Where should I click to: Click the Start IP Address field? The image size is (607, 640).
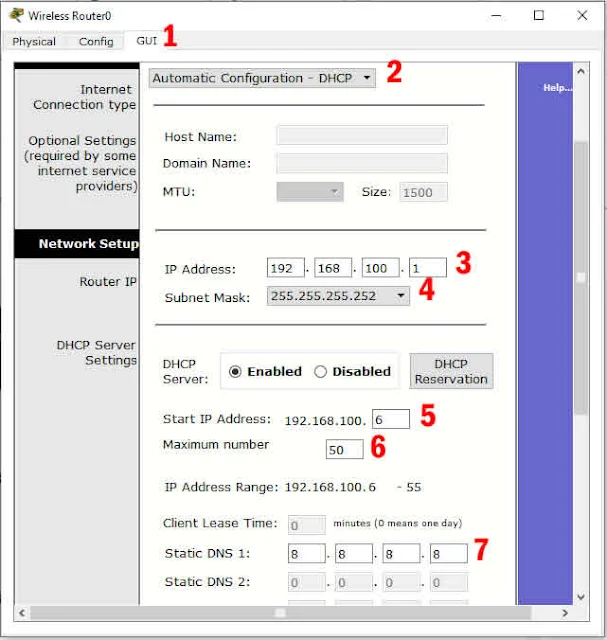pyautogui.click(x=391, y=419)
